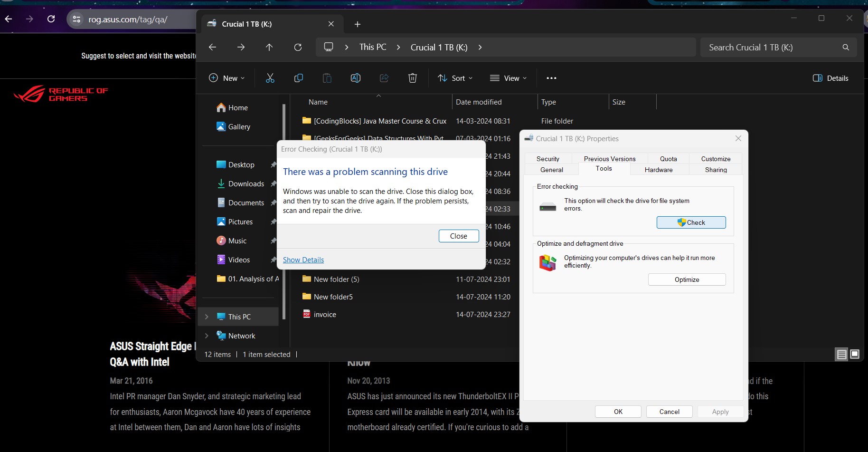
Task: Navigate up one folder level
Action: 269,47
